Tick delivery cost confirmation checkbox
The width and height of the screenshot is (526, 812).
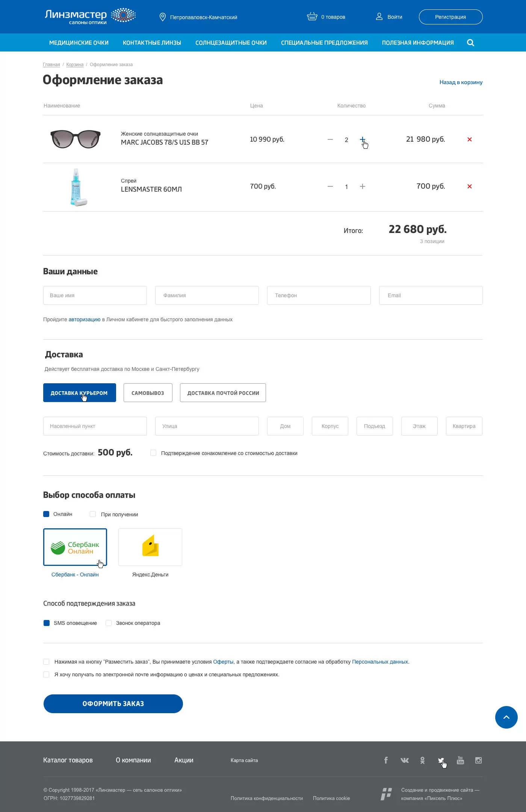coord(153,453)
